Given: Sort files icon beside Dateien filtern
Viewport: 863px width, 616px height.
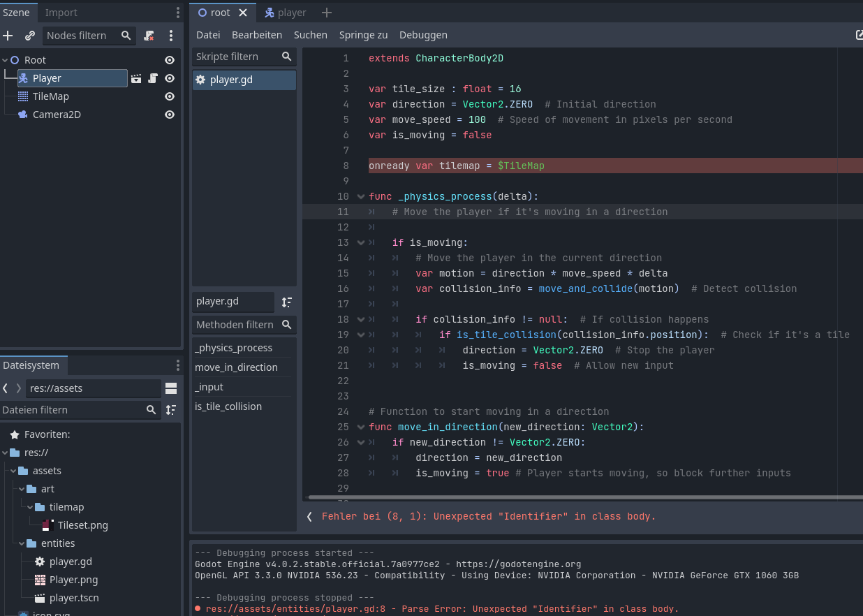Looking at the screenshot, I should pyautogui.click(x=171, y=410).
